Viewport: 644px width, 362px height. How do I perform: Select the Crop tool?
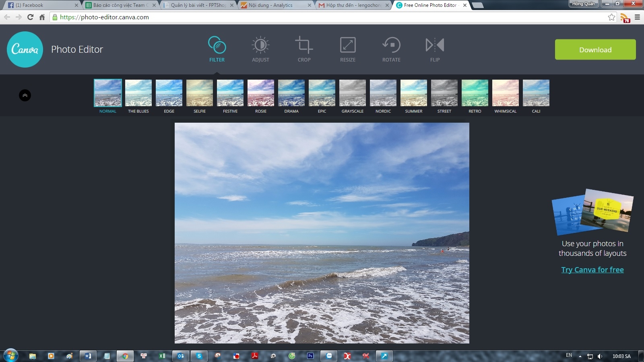[304, 49]
